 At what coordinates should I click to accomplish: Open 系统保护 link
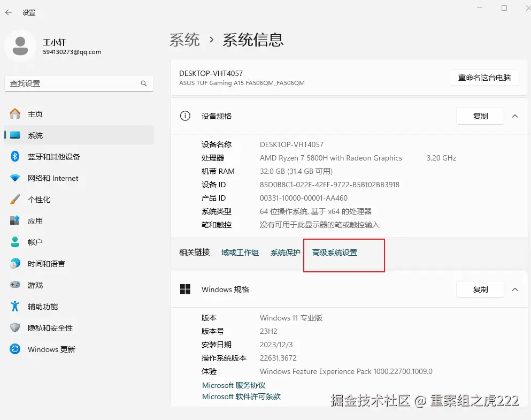point(285,253)
